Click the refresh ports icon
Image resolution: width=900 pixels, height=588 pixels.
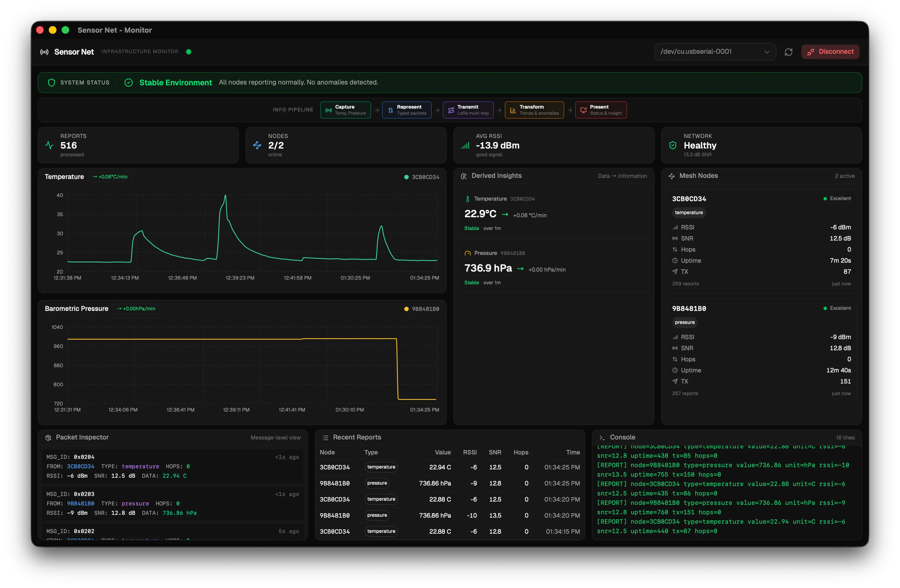[x=788, y=52]
